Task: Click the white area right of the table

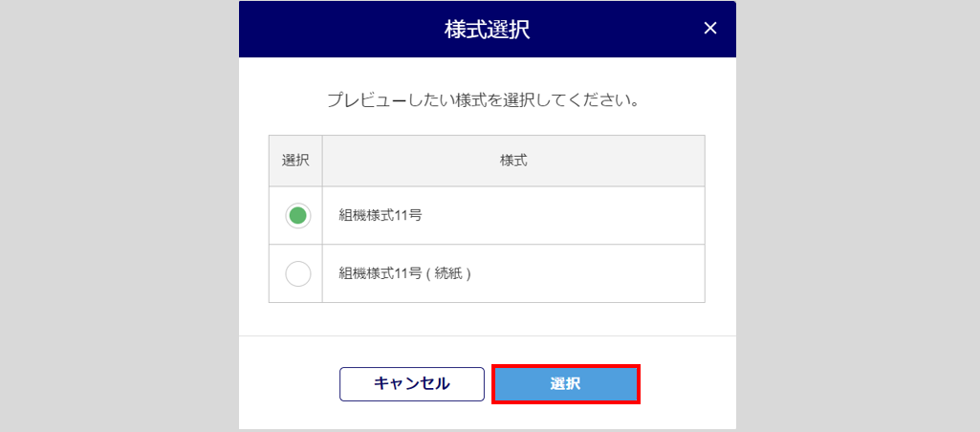Action: (x=721, y=220)
